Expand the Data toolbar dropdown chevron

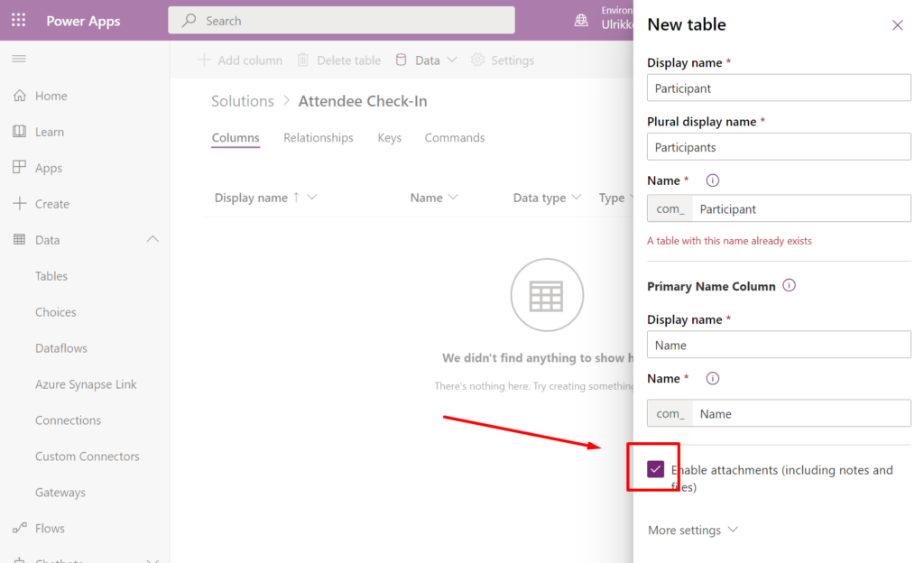[452, 60]
